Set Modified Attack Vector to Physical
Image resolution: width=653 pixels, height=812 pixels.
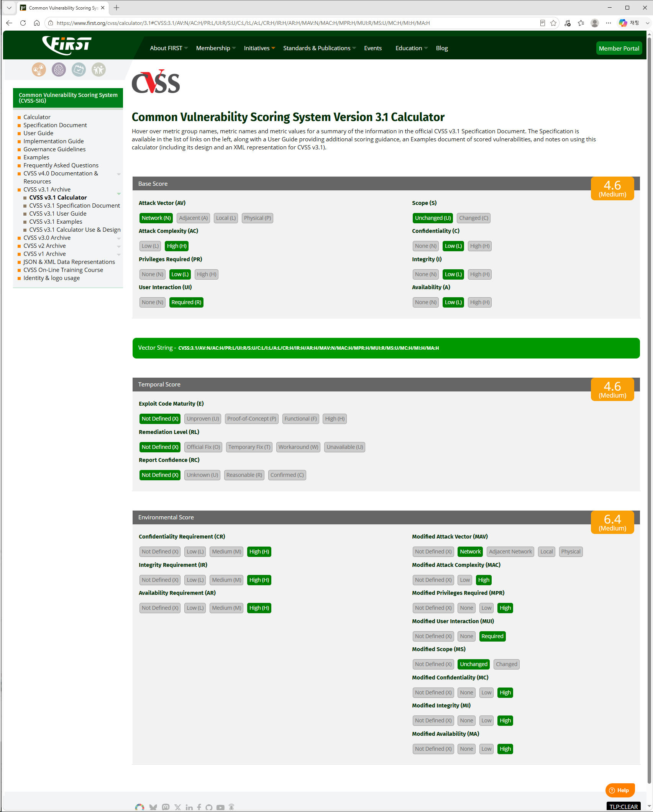(571, 552)
